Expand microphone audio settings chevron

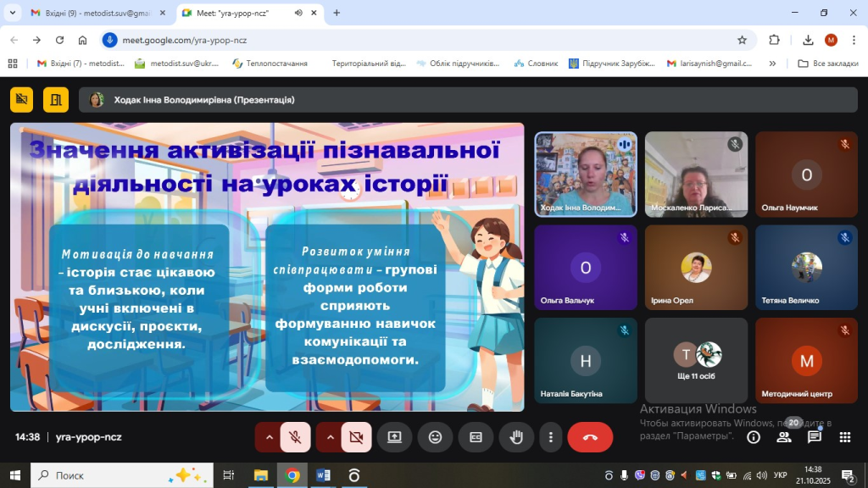(270, 437)
